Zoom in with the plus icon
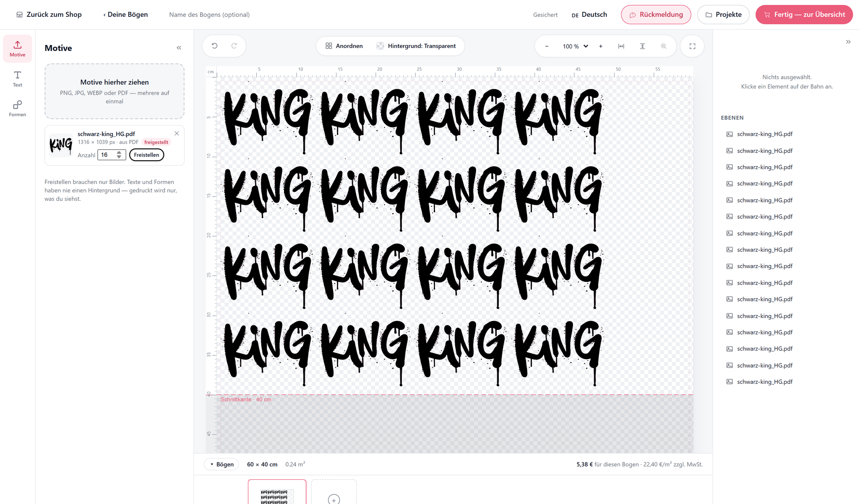The height and width of the screenshot is (504, 859). tap(601, 46)
